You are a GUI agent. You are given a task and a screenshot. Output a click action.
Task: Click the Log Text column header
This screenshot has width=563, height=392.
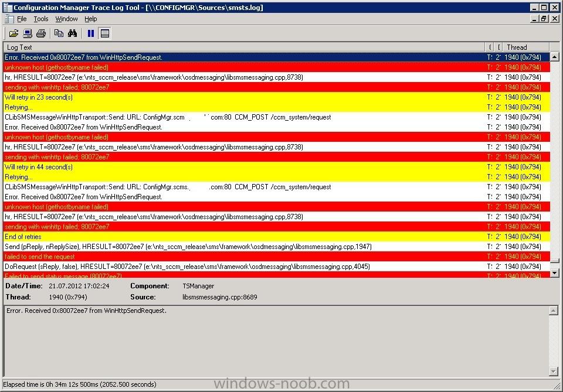[x=244, y=47]
